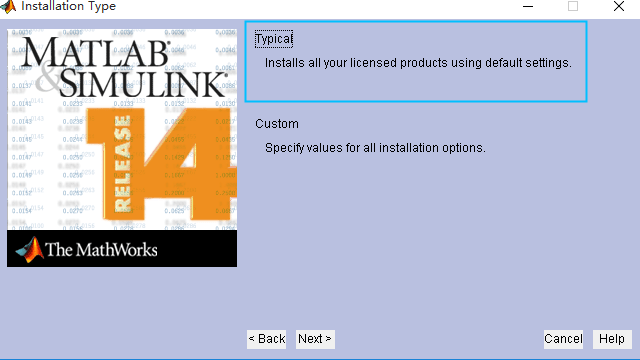This screenshot has height=360, width=640.
Task: Cancel the MATLAB installation
Action: (x=563, y=339)
